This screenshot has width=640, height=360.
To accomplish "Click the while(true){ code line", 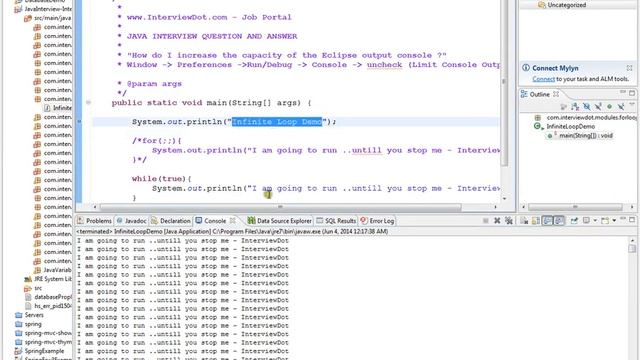I will pyautogui.click(x=162, y=179).
